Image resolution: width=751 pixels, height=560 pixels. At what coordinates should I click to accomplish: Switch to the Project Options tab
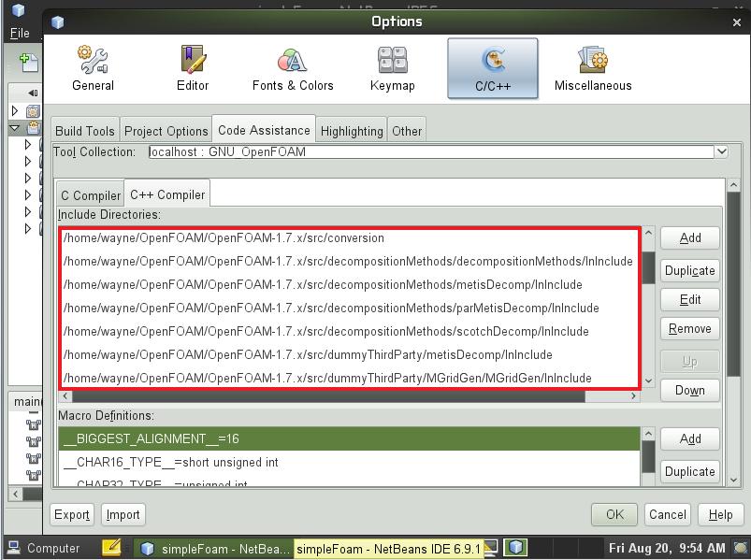pyautogui.click(x=166, y=131)
